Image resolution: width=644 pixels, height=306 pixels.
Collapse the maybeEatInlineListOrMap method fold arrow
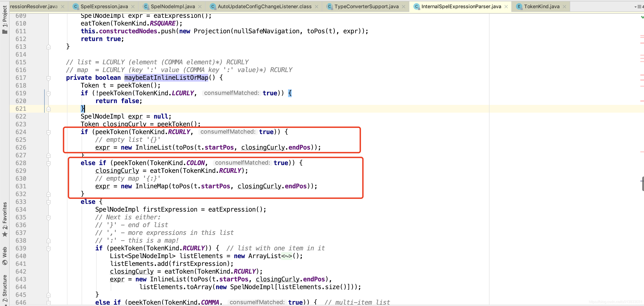pyautogui.click(x=49, y=78)
